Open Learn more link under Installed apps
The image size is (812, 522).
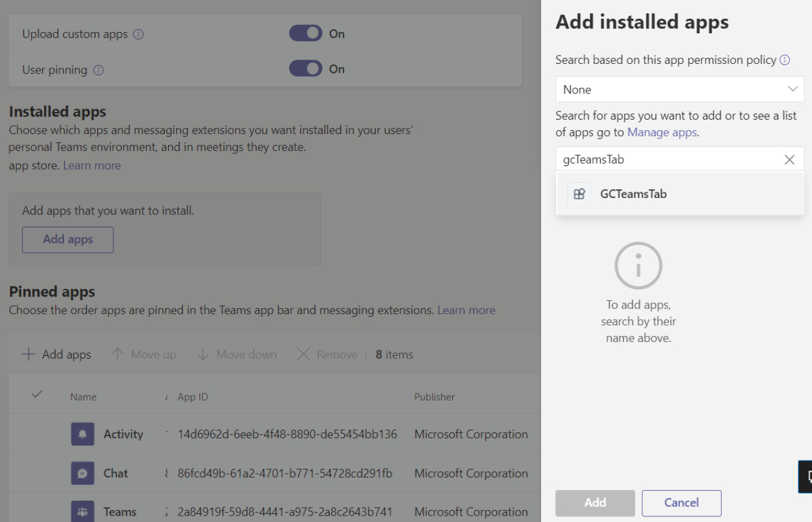click(92, 165)
